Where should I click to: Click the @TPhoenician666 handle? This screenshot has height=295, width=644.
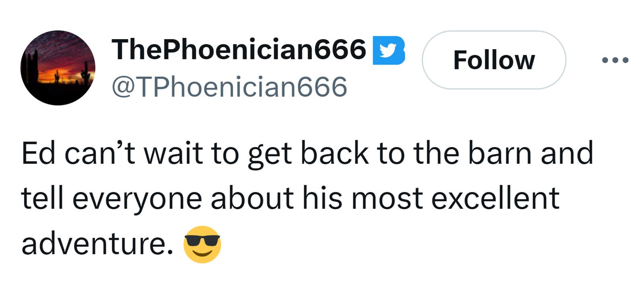[229, 87]
